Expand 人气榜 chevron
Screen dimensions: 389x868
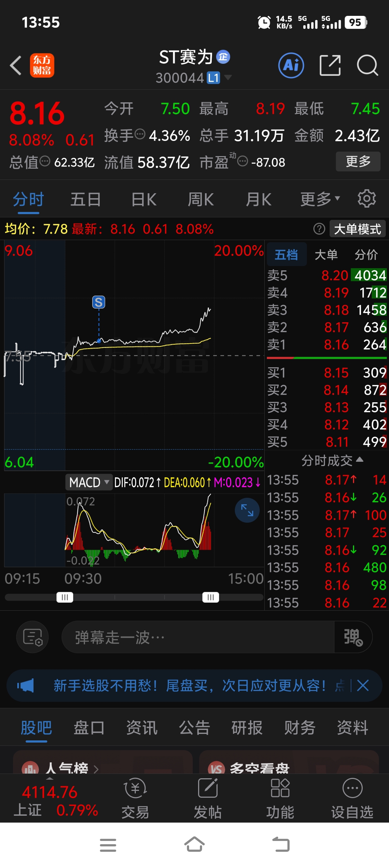coord(96,769)
